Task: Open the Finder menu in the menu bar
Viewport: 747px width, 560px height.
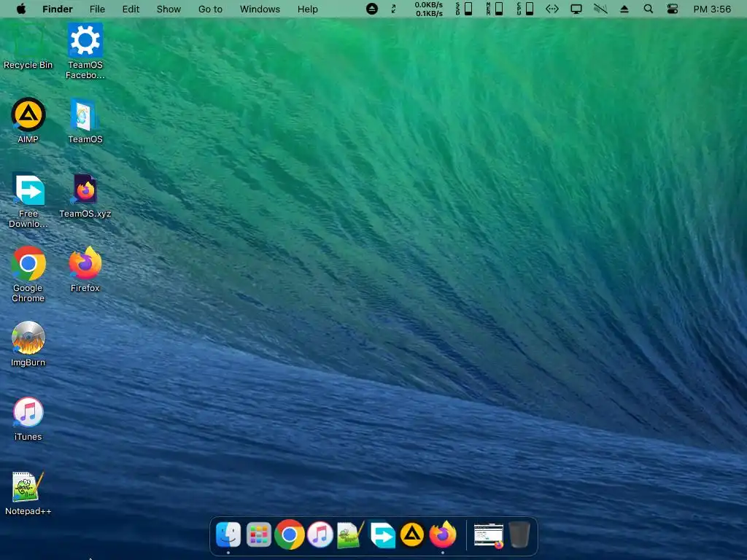Action: [x=57, y=9]
